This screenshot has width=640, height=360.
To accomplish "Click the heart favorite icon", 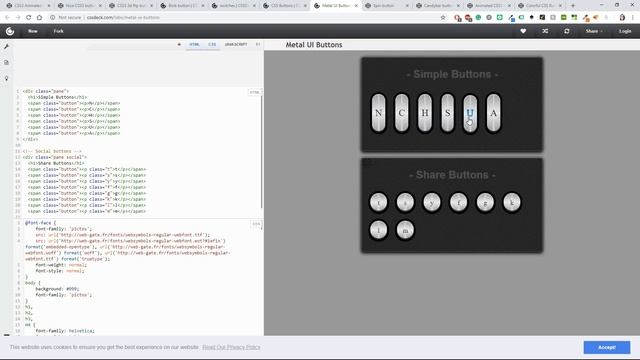I will point(523,31).
